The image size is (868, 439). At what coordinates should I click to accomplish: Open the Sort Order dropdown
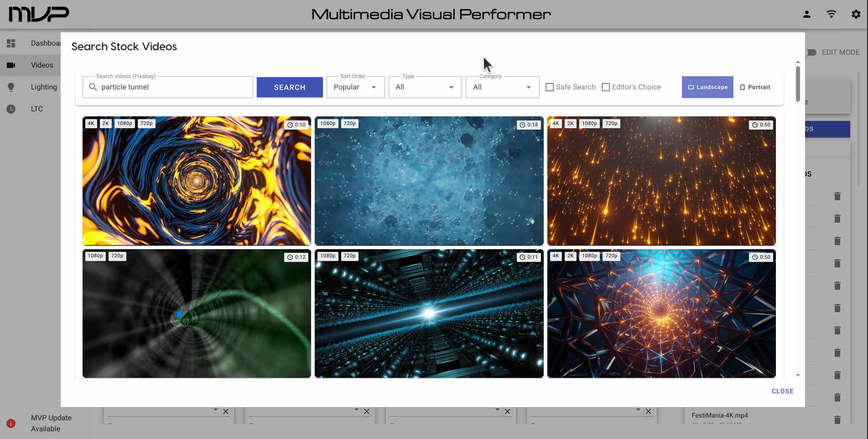point(355,87)
